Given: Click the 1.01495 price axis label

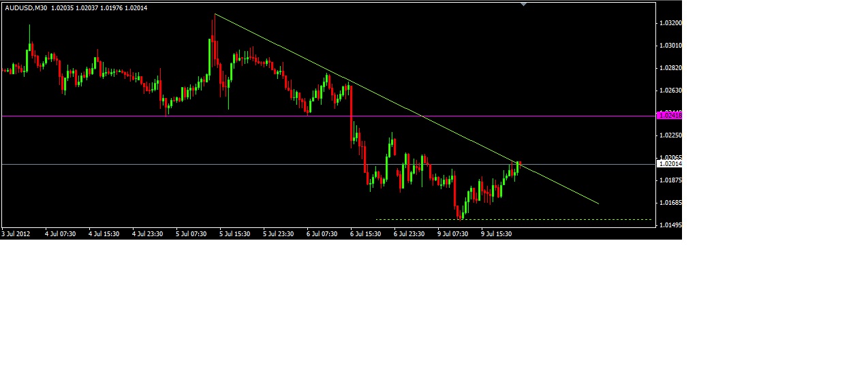Looking at the screenshot, I should click(670, 225).
